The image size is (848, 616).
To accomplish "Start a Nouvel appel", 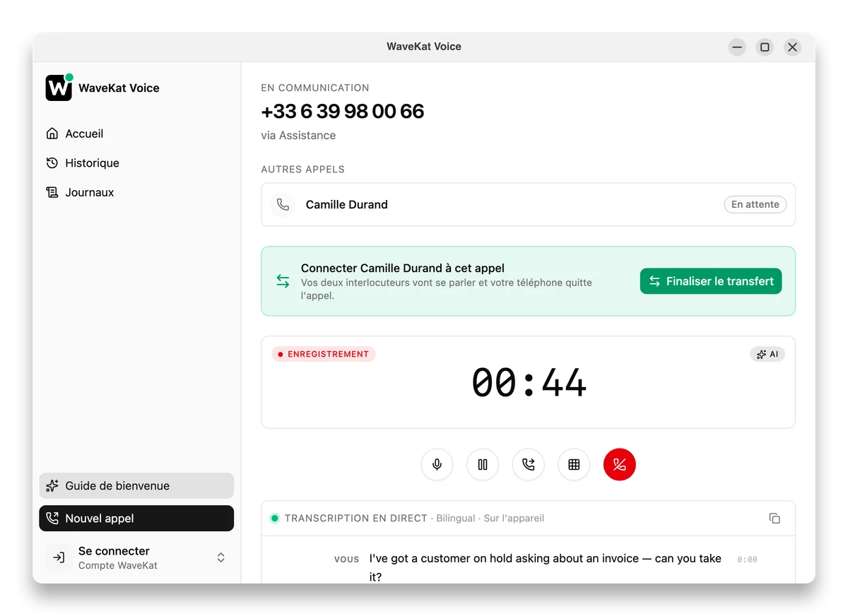I will click(136, 519).
